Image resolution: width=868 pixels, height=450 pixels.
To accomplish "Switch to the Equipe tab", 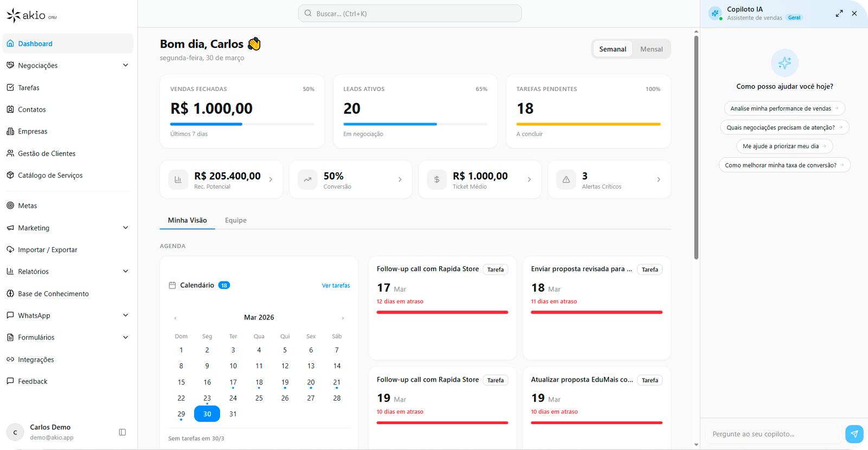I will click(235, 220).
